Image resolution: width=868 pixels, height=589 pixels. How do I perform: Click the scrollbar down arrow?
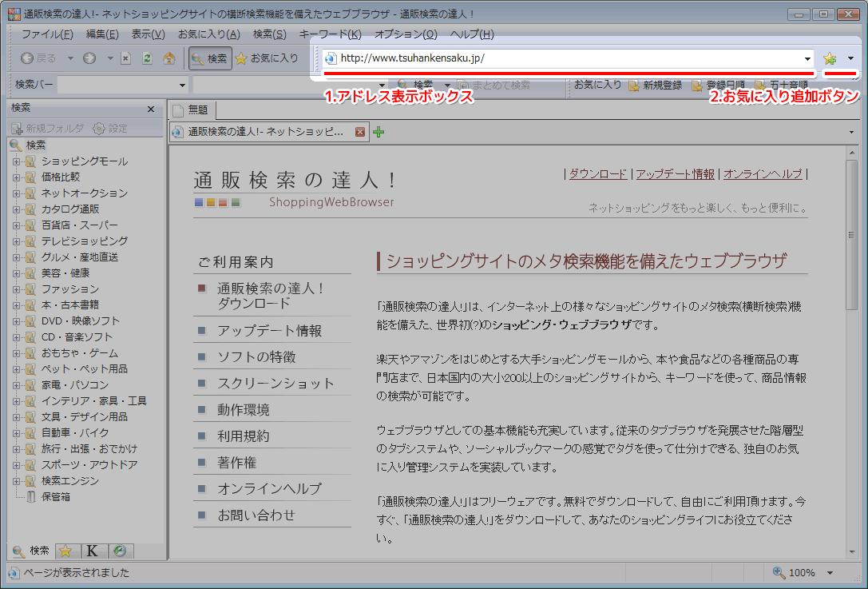point(851,552)
